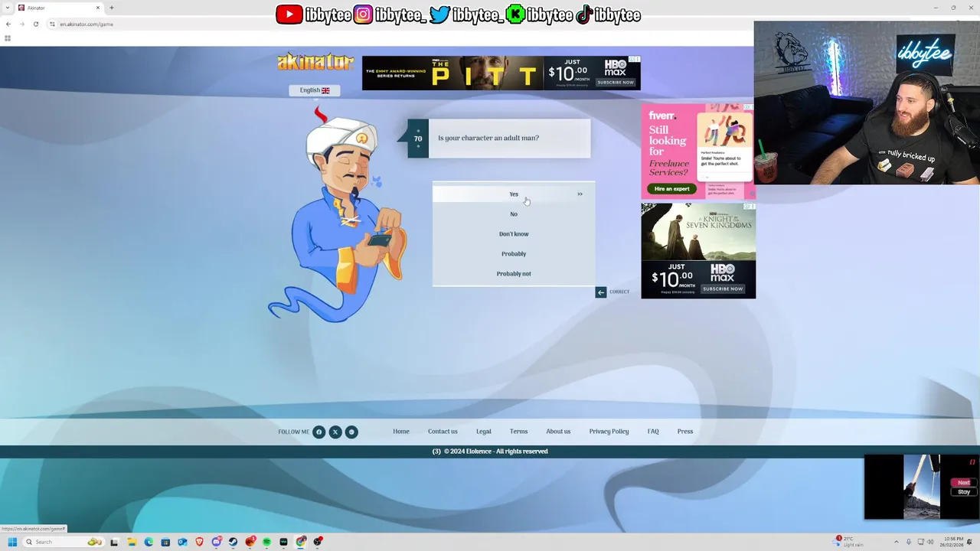Answer No to the question

pos(514,214)
